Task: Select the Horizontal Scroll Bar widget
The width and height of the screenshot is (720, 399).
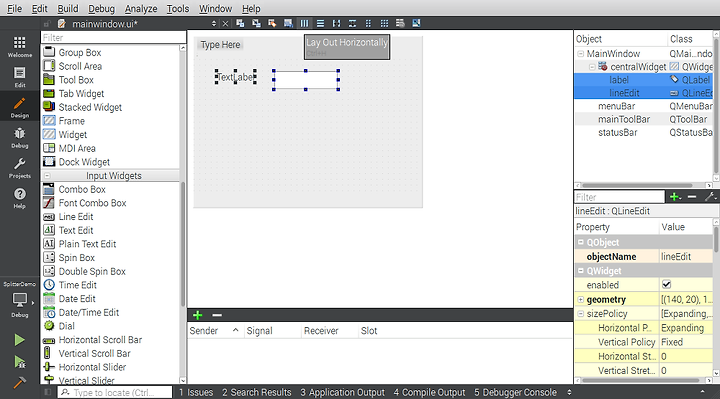Action: click(x=92, y=340)
